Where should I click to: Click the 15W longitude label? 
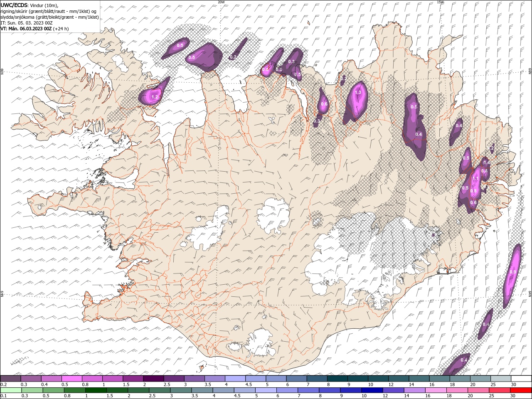coord(440,2)
